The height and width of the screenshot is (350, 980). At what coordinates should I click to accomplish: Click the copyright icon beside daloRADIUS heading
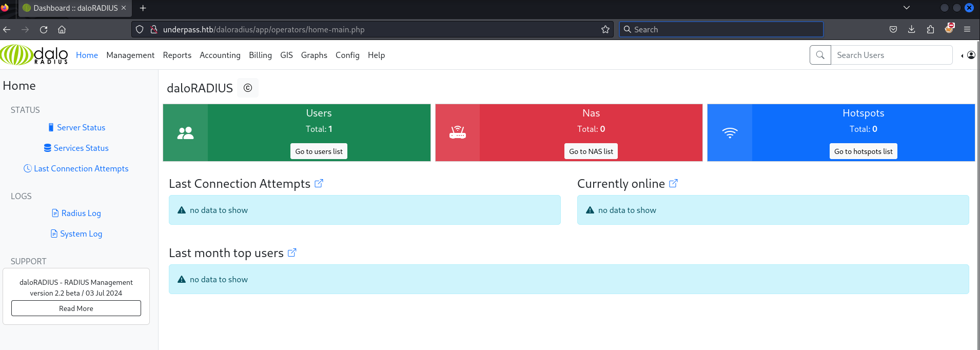pyautogui.click(x=248, y=88)
